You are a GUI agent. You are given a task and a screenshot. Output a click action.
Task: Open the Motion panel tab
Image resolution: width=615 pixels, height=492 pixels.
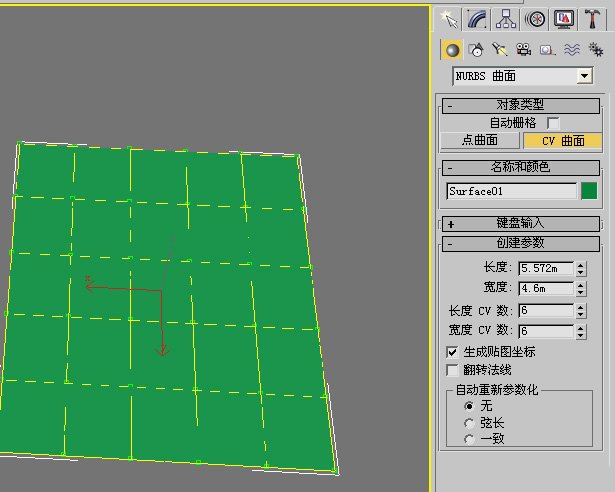(535, 19)
